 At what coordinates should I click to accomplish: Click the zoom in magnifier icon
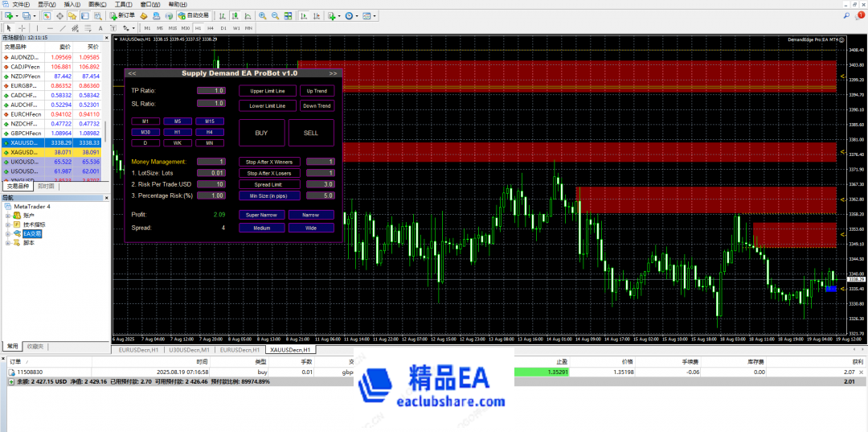coord(264,15)
